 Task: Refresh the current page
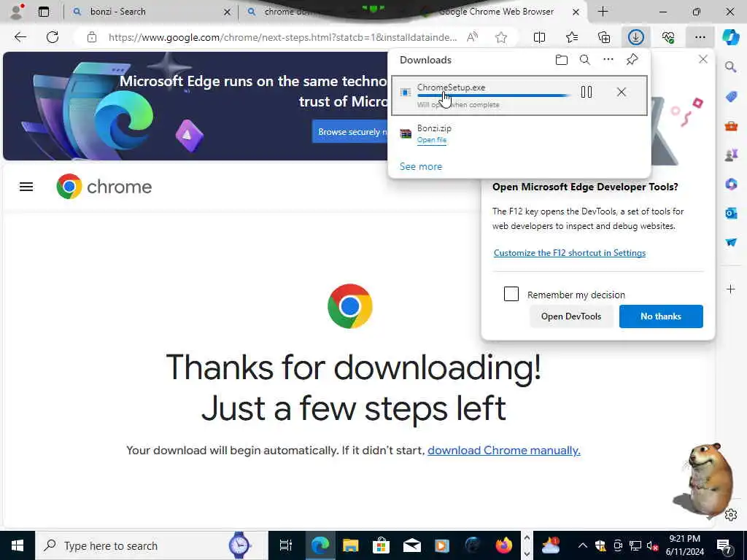click(x=53, y=37)
